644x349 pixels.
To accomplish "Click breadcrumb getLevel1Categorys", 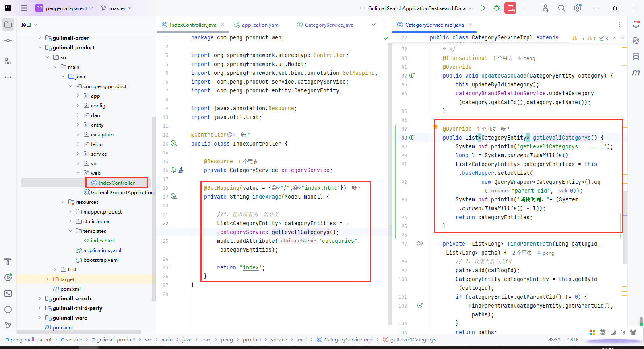I will coord(409,339).
